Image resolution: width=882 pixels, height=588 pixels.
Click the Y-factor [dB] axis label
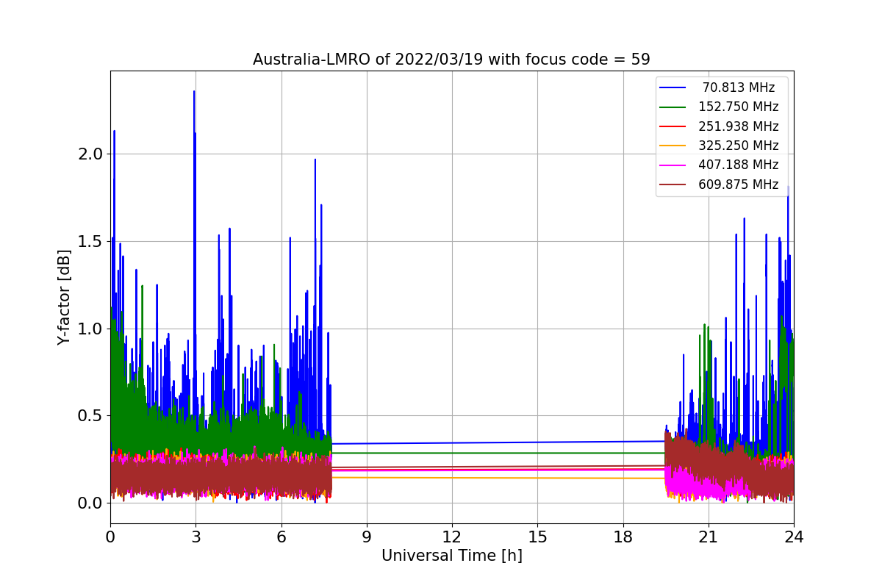tap(65, 297)
